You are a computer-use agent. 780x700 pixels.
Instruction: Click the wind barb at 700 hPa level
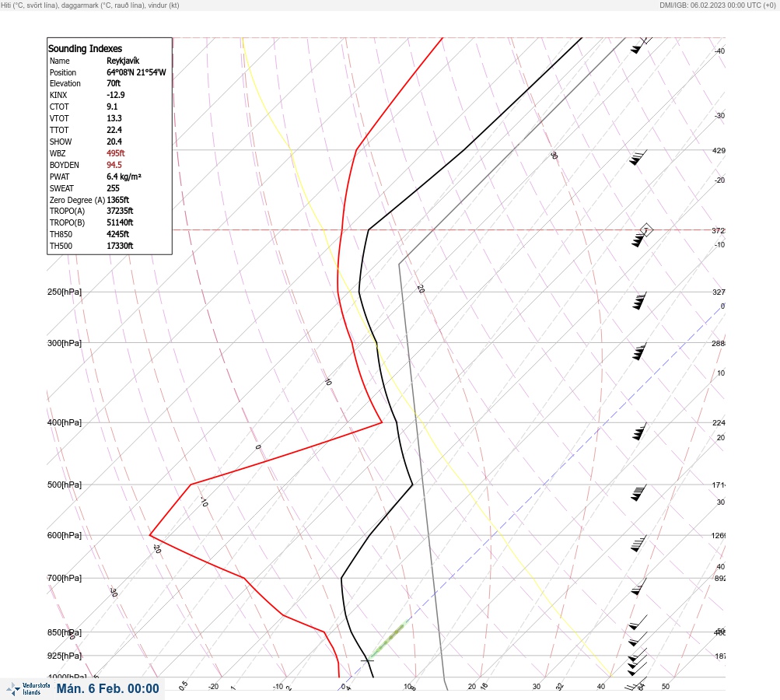[638, 586]
